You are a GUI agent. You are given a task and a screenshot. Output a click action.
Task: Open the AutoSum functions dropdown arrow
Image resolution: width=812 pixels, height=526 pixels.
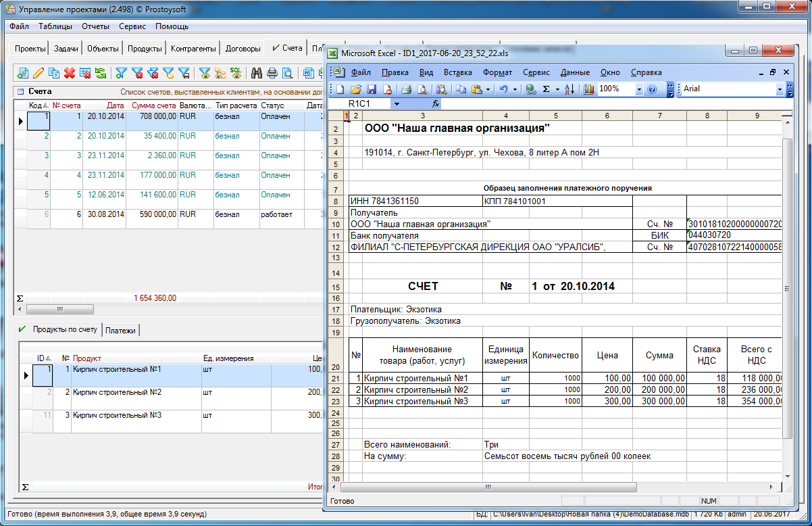coord(557,89)
